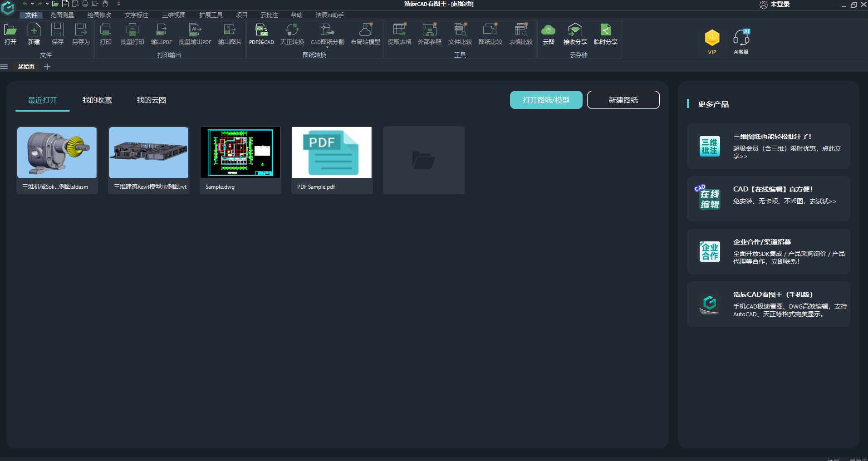Image resolution: width=868 pixels, height=461 pixels.
Task: Click the 临时分享 temporary share icon
Action: (x=606, y=34)
